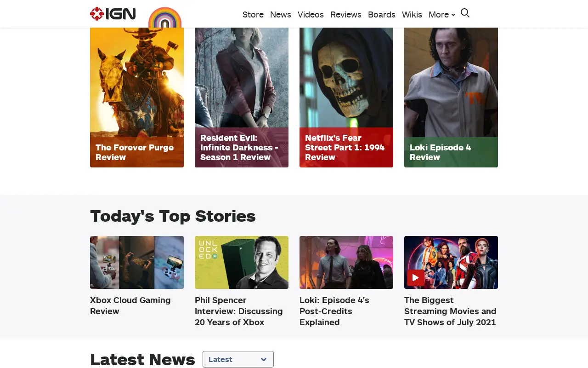
Task: Click the Latest News heading
Action: point(142,359)
